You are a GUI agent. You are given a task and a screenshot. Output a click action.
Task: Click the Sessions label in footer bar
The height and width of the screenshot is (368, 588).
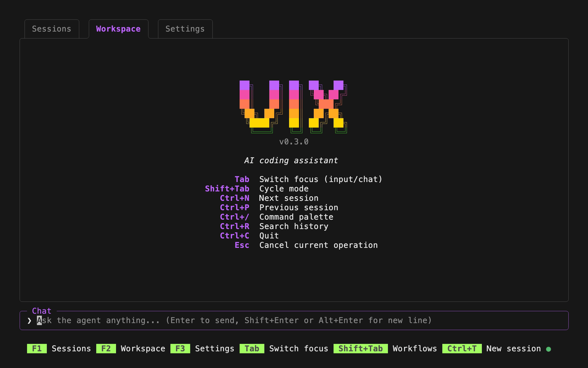click(71, 349)
